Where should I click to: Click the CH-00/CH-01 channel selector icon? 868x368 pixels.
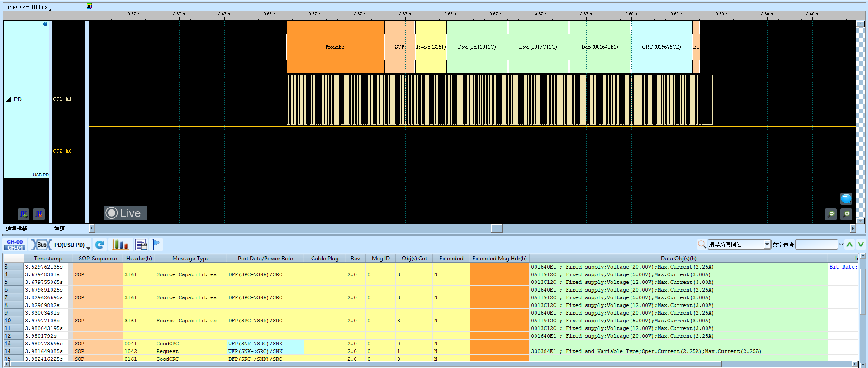(x=15, y=245)
